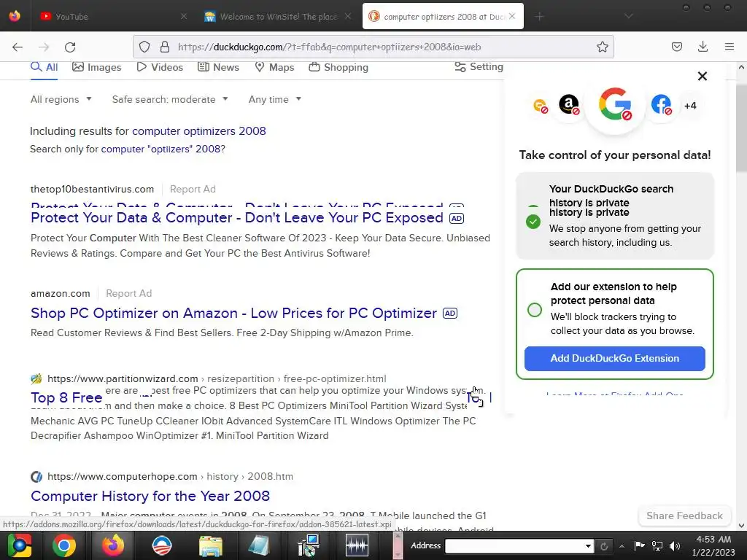The image size is (747, 560).
Task: Save page to Pocket
Action: click(676, 47)
